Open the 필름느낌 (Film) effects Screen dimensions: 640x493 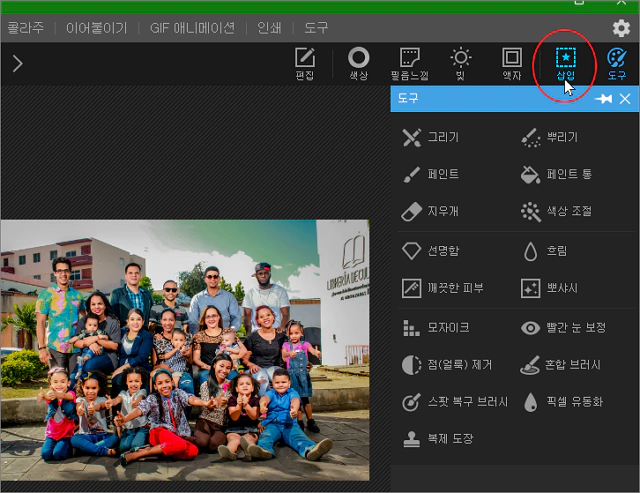coord(410,64)
